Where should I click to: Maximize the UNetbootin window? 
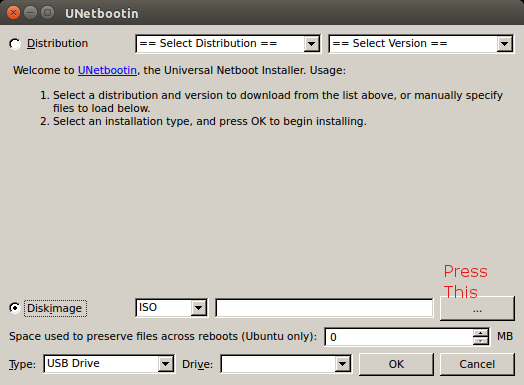pos(47,13)
